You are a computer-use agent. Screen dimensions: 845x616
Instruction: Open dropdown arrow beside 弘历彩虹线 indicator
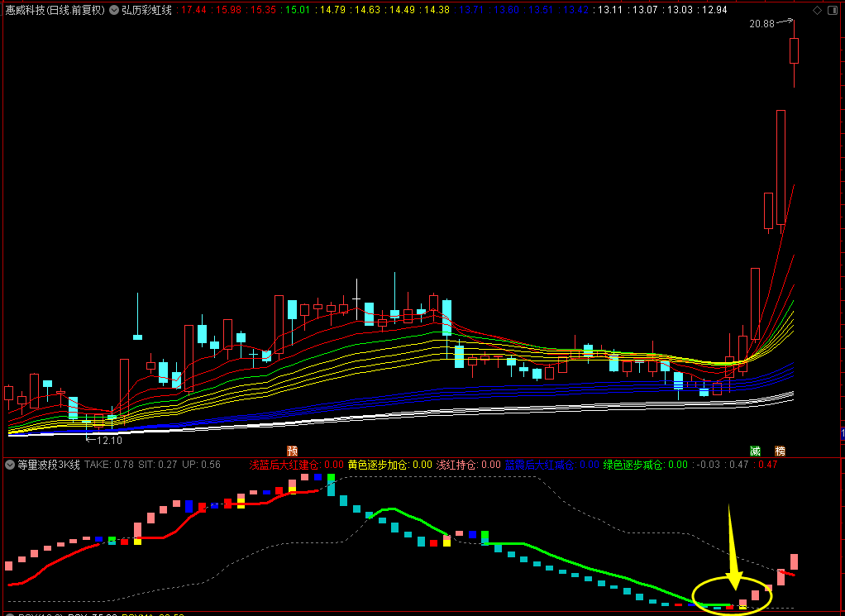[x=114, y=10]
